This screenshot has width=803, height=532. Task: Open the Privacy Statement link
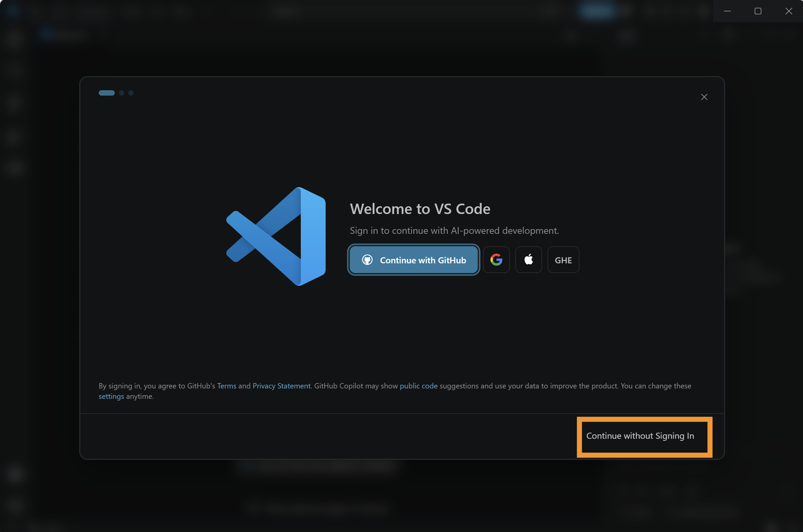pyautogui.click(x=281, y=386)
